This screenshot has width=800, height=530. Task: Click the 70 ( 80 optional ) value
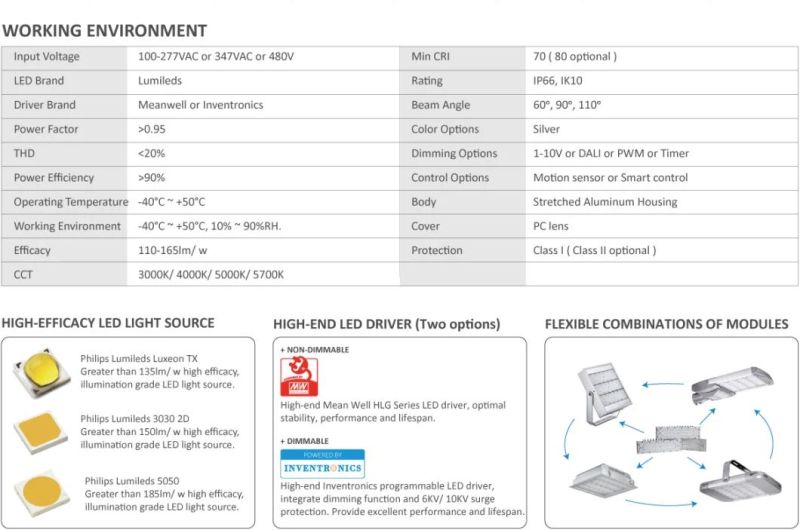point(575,57)
